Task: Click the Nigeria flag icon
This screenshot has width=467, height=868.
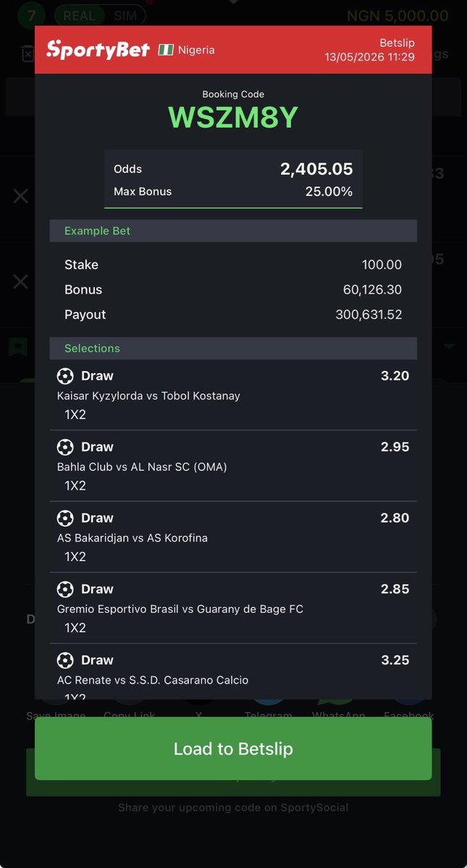Action: pyautogui.click(x=166, y=50)
